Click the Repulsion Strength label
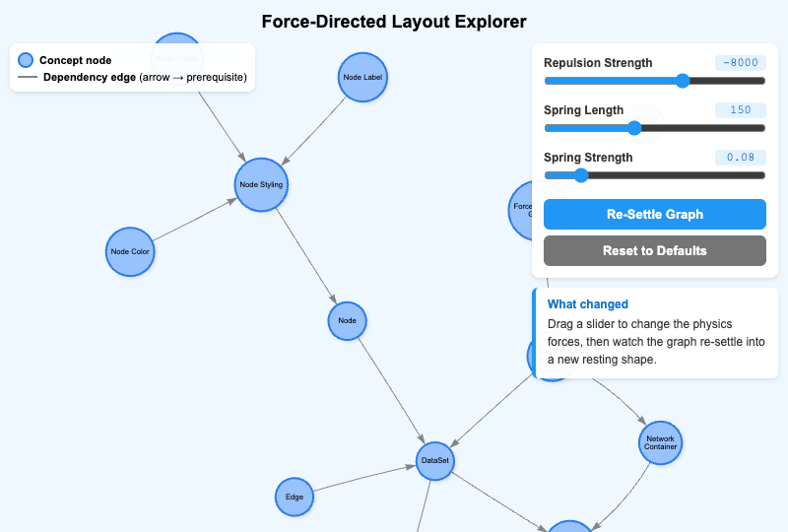This screenshot has height=532, width=788. pyautogui.click(x=598, y=63)
